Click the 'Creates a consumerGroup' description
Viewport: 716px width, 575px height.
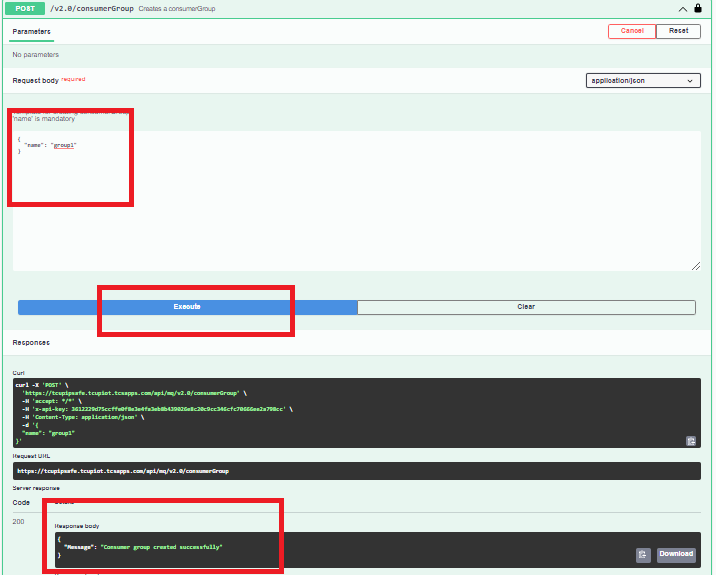click(x=177, y=9)
